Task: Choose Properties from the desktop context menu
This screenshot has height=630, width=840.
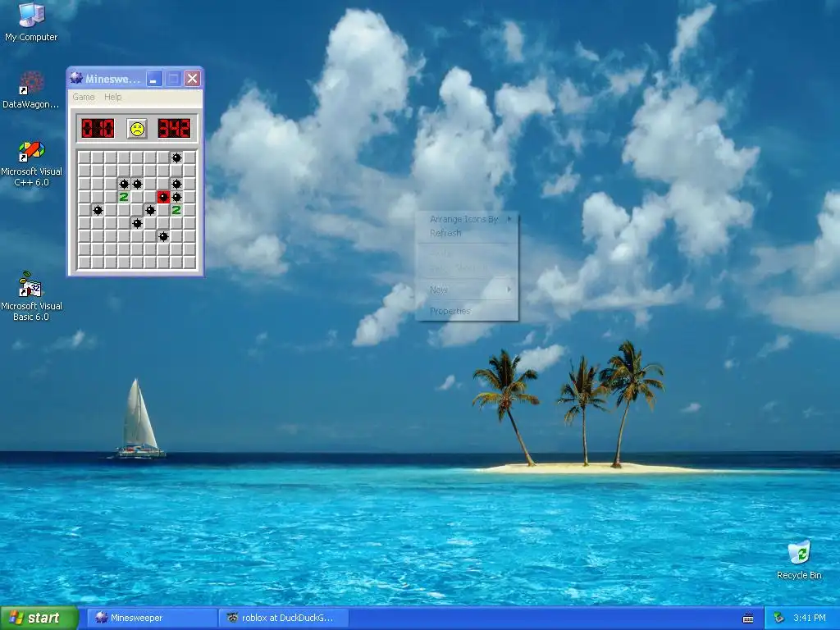Action: [467, 311]
